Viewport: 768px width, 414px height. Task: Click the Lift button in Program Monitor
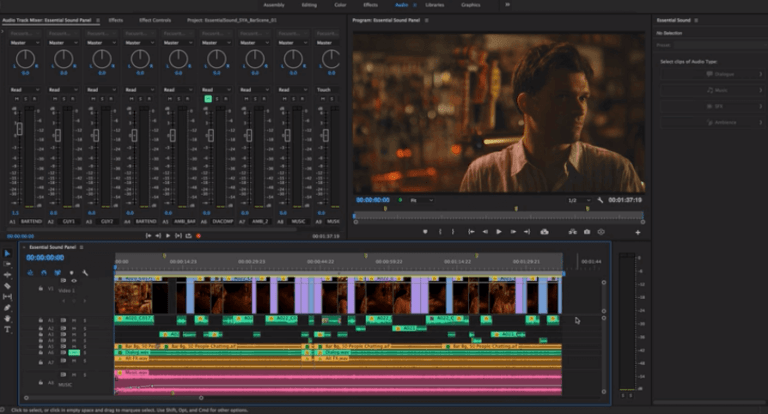click(544, 232)
